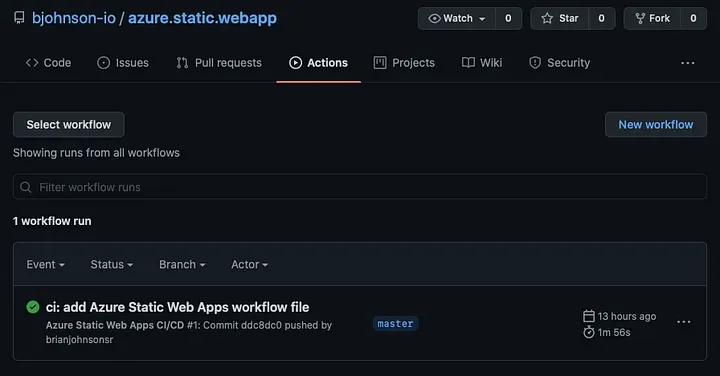Switch to the Issues tab
720x376 pixels.
123,63
